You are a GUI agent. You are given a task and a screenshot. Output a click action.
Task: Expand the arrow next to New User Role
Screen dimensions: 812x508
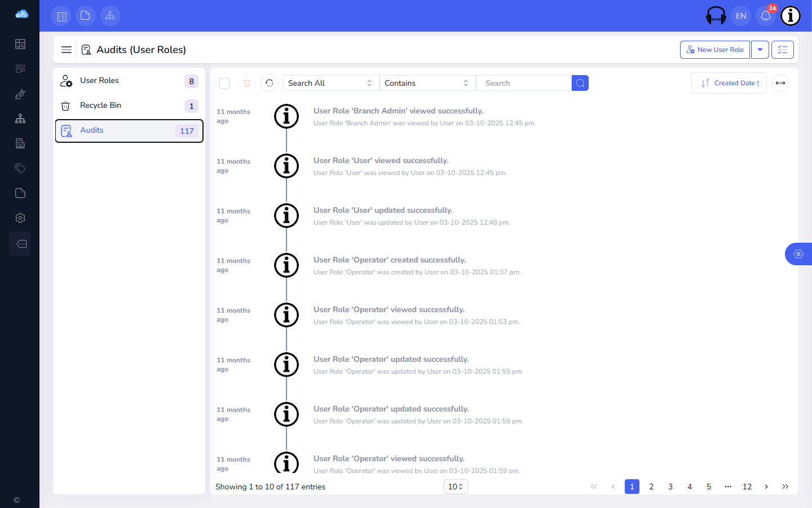[760, 50]
